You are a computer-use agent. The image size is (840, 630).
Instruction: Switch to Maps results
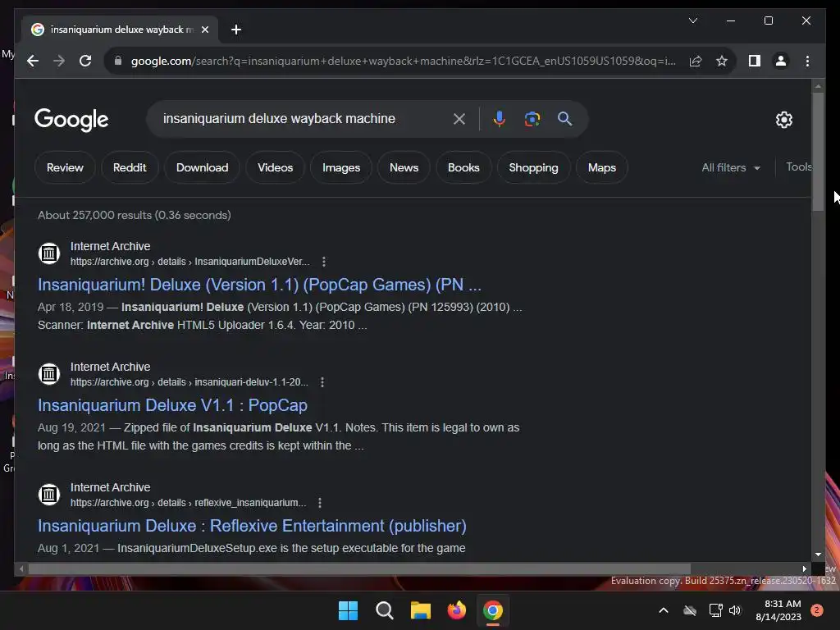click(x=601, y=167)
